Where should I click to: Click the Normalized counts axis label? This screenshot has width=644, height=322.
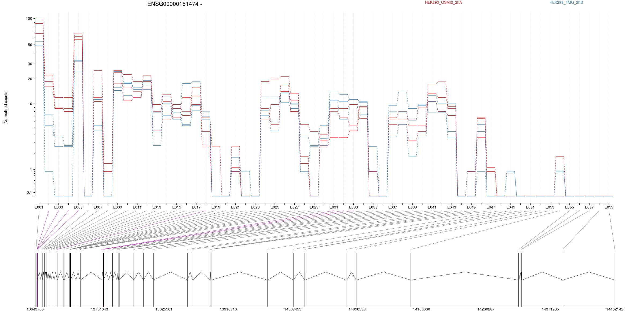(x=6, y=108)
